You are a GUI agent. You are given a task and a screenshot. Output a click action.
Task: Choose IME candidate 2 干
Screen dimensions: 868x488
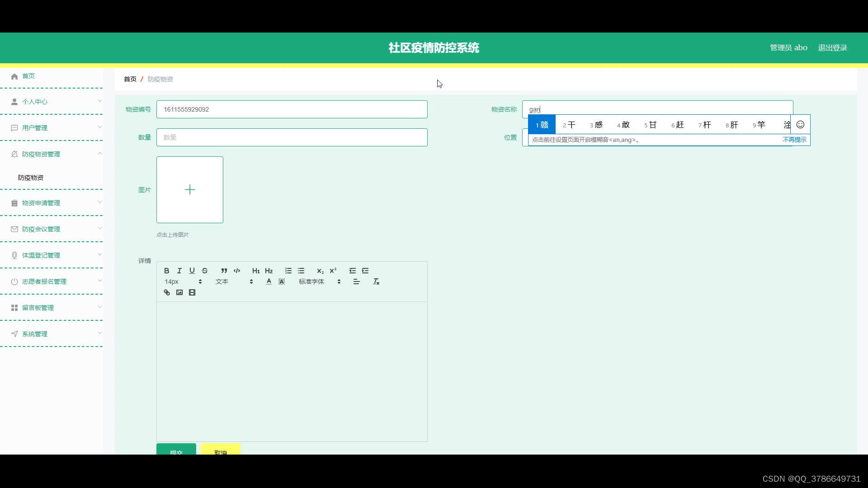569,125
